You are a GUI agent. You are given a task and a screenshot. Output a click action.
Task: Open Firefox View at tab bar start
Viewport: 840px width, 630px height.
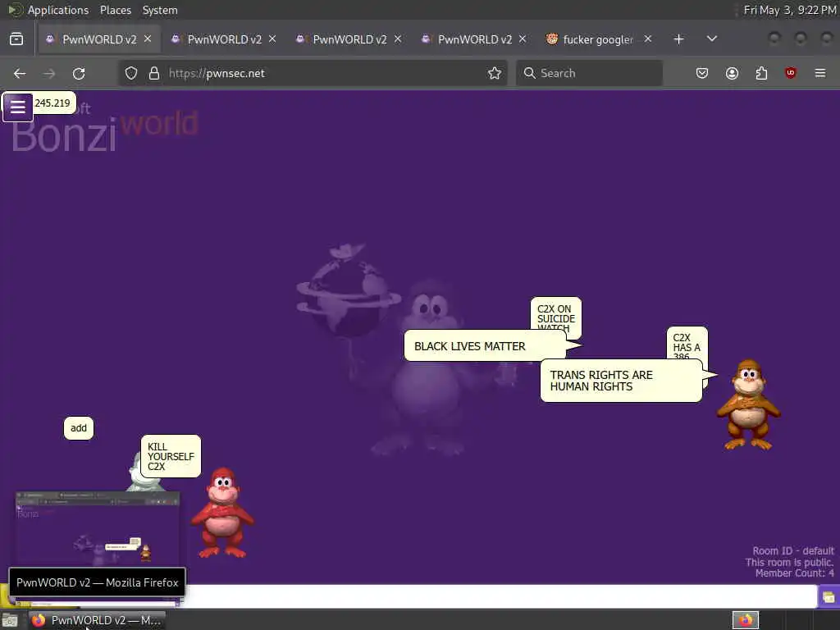[x=16, y=39]
